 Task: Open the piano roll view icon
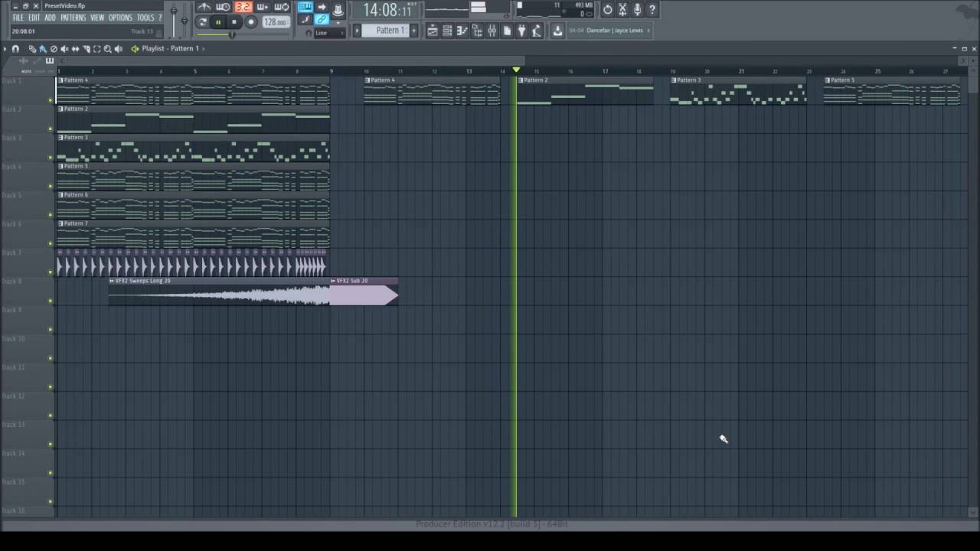(462, 31)
